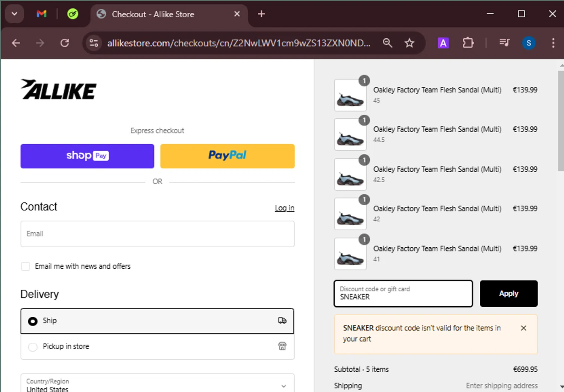Viewport: 564px width, 392px height.
Task: Click the shipping truck icon
Action: tap(282, 321)
